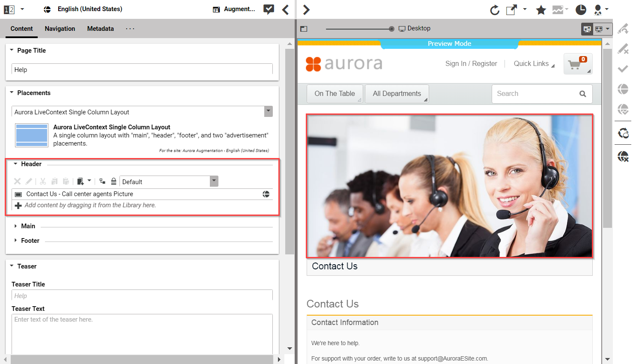Approve the content using the checkmark sidebar icon
Screen dimensions: 633x364
pos(623,68)
